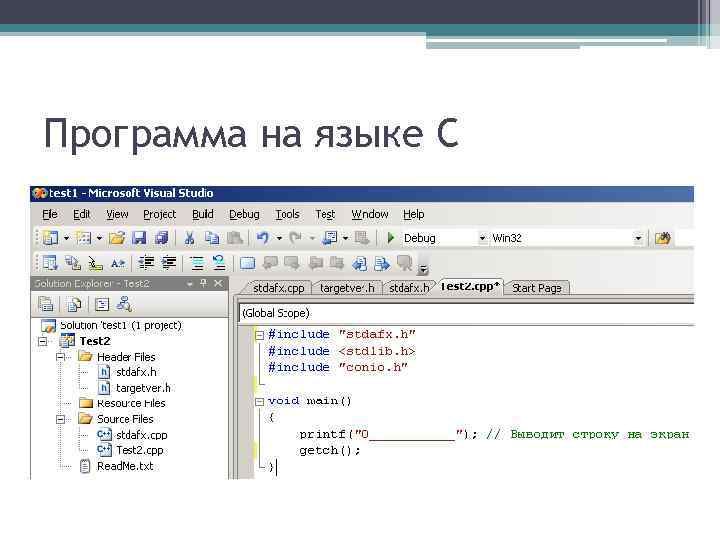Select stdafx.h in Header Files

(x=136, y=372)
